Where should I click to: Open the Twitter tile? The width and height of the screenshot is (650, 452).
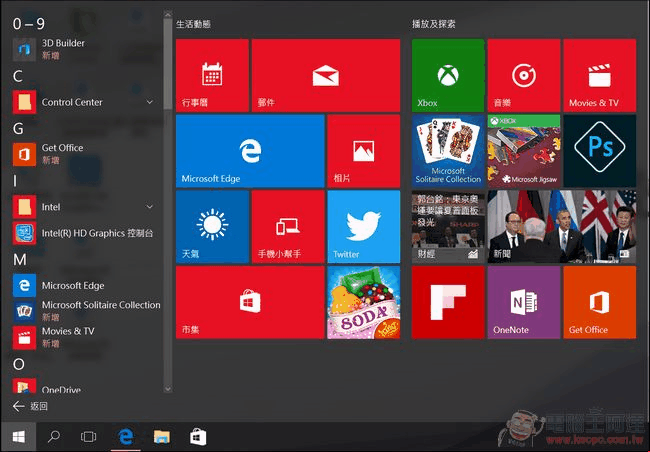364,226
